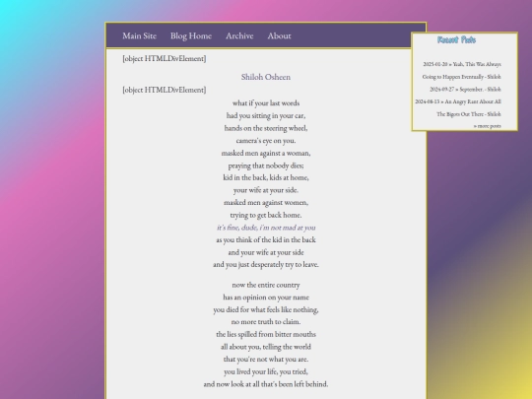The image size is (532, 399).
Task: Click the line 'masked men against a woman,'
Action: 266,153
